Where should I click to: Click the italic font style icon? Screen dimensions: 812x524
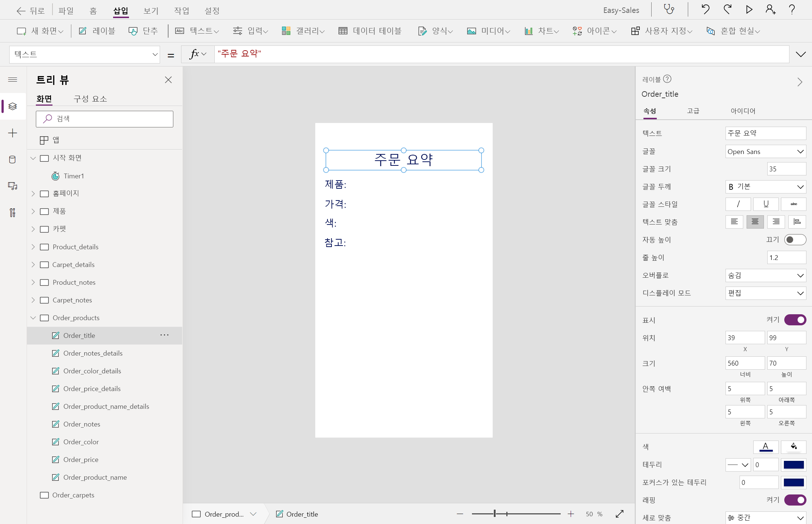pos(738,204)
